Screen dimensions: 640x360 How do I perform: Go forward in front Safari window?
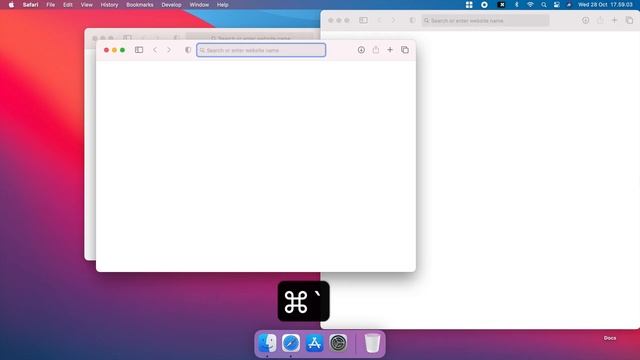click(169, 50)
